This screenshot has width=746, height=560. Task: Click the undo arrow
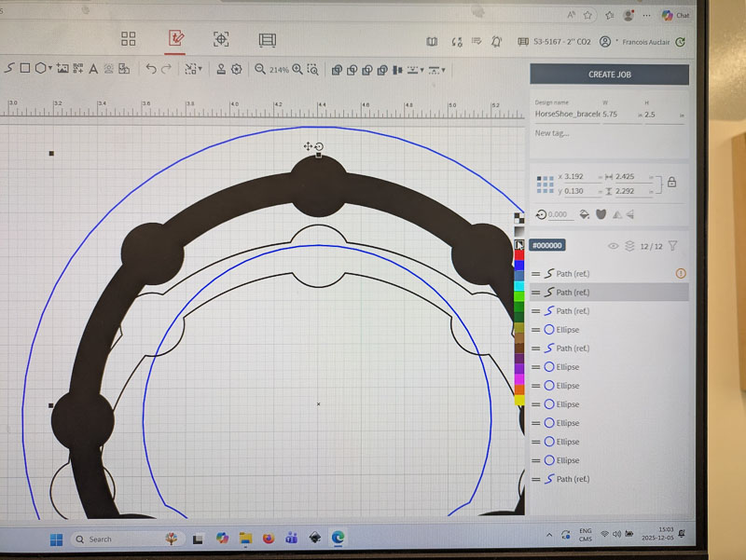click(151, 69)
